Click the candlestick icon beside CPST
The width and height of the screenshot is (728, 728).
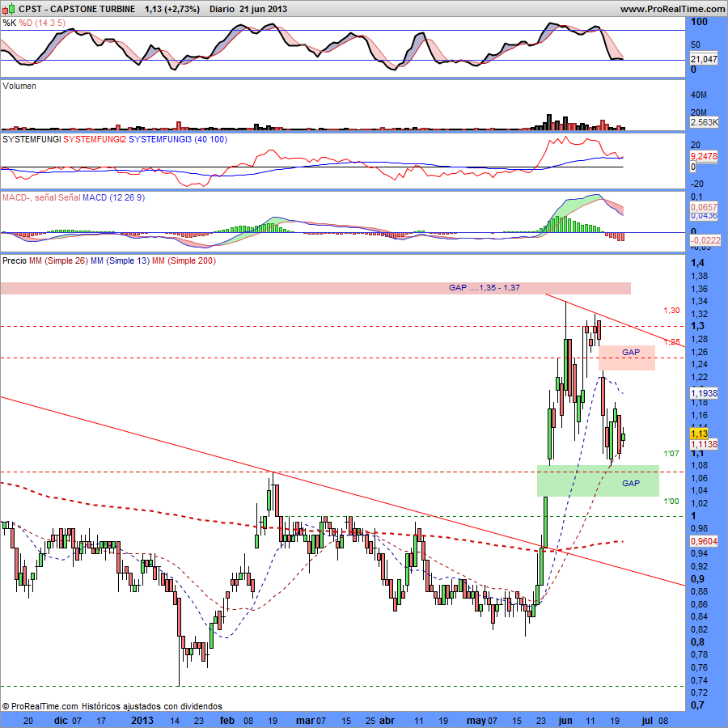point(9,9)
